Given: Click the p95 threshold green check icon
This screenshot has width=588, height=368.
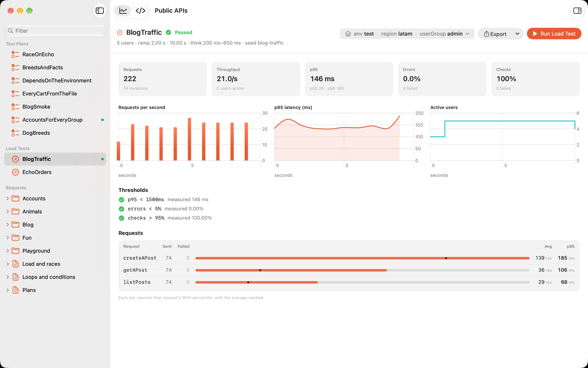Looking at the screenshot, I should click(x=121, y=200).
